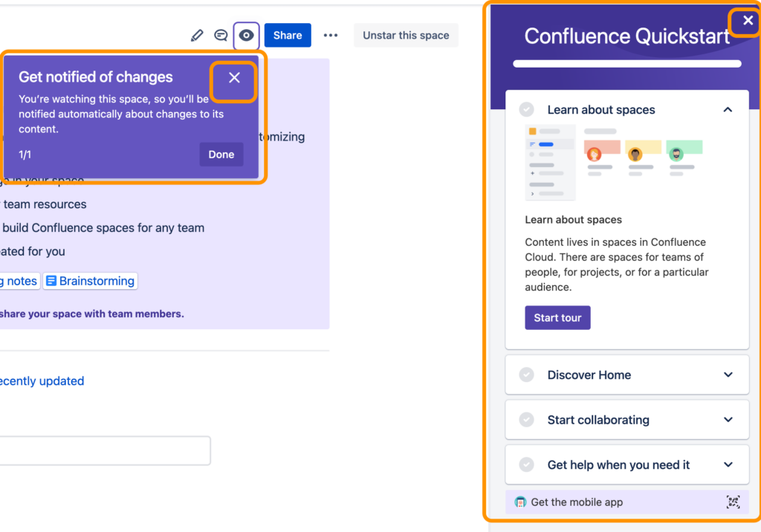Collapse the Learn about spaces section

(728, 110)
